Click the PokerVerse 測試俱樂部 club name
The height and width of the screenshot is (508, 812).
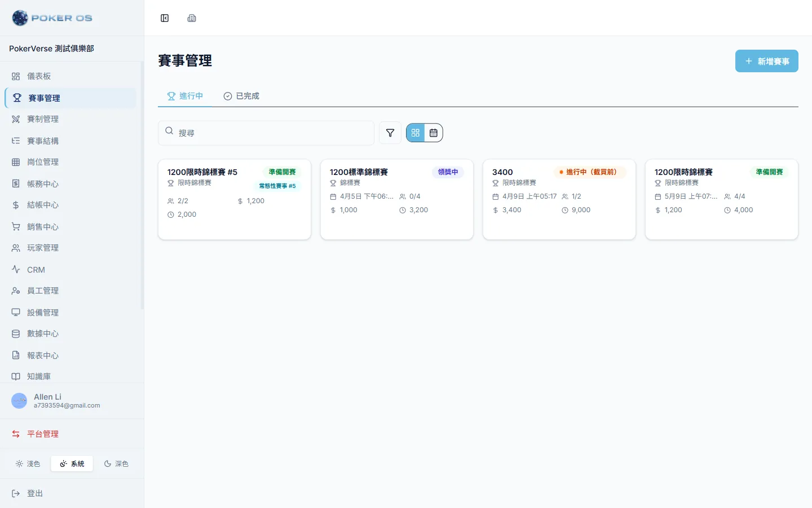tap(51, 49)
